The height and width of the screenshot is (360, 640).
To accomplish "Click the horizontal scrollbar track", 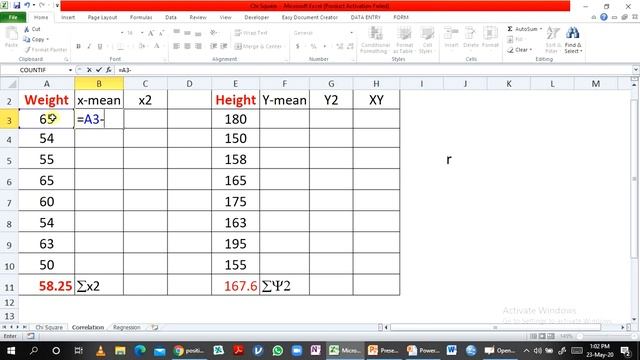I will (504, 327).
